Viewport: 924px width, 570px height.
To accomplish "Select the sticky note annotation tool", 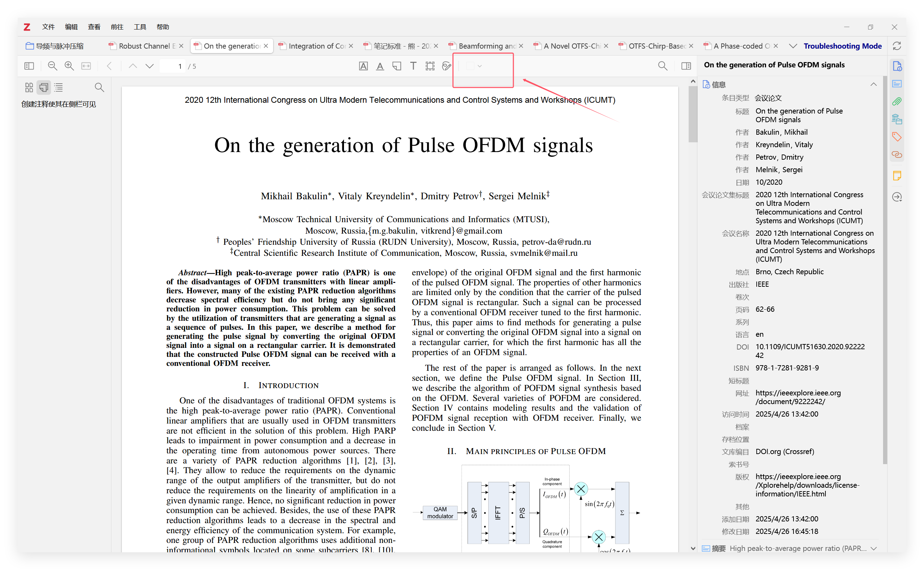I will 396,66.
